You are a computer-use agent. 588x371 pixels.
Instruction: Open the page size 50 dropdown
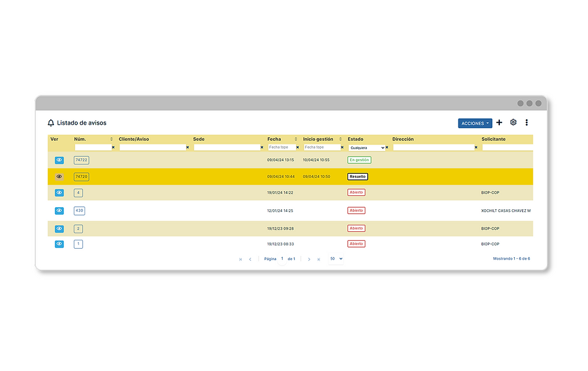335,258
